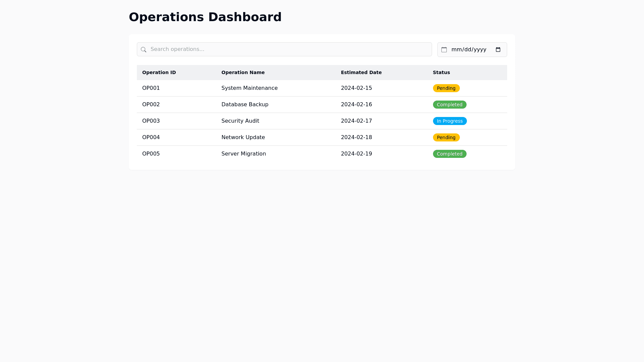Click the Security Audit operation name
The image size is (644, 362).
[240, 121]
